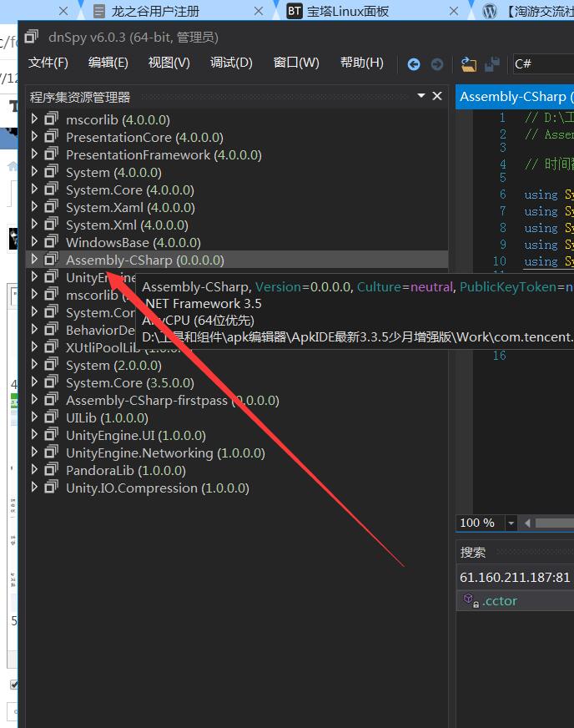Expand the mscorlib (4.0.0.0) node
Viewport: 574px width, 728px height.
(x=34, y=119)
